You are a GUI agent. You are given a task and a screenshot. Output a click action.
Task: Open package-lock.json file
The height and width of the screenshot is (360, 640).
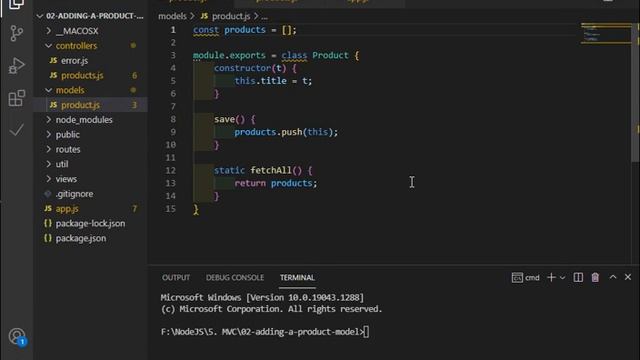[90, 224]
